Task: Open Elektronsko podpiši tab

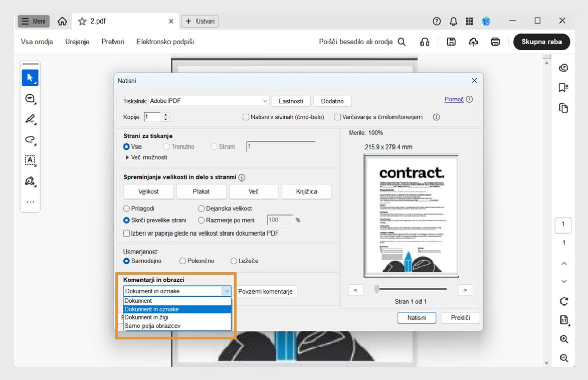Action: [165, 42]
